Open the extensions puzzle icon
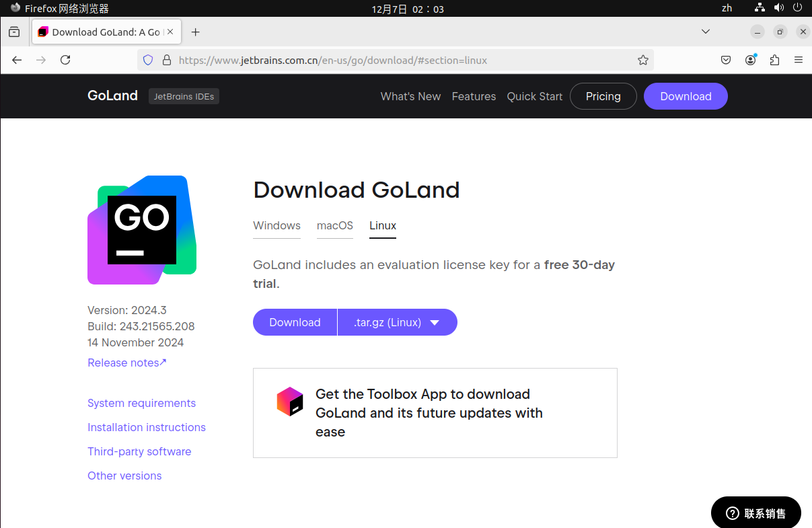The width and height of the screenshot is (812, 528). coord(774,60)
